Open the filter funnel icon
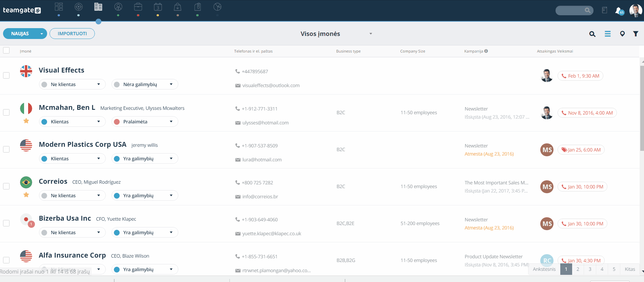 point(636,34)
